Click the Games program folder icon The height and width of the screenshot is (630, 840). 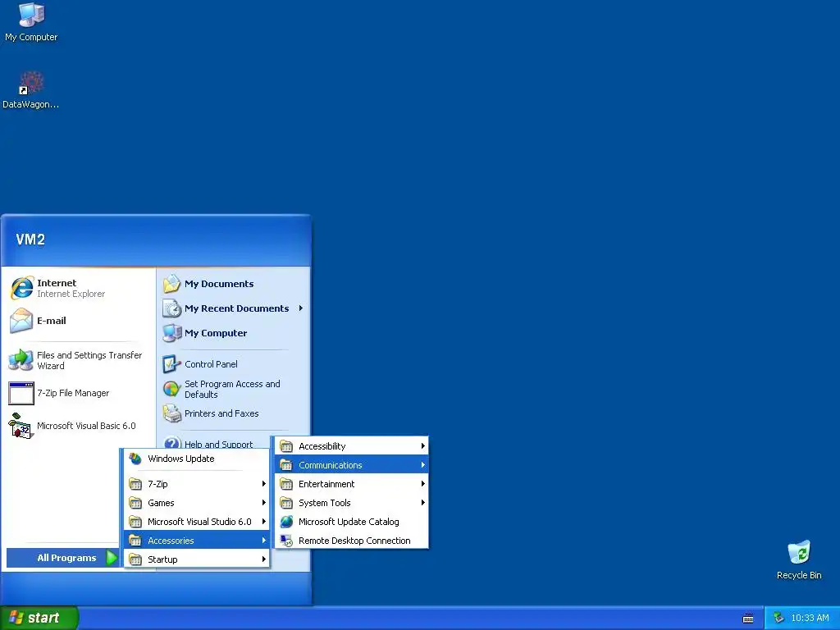pyautogui.click(x=135, y=503)
